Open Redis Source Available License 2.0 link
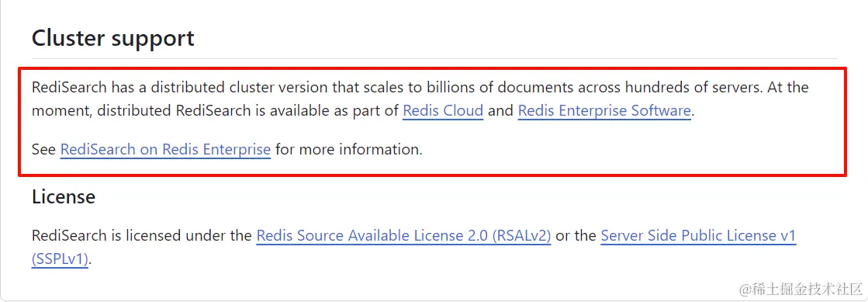 point(403,236)
